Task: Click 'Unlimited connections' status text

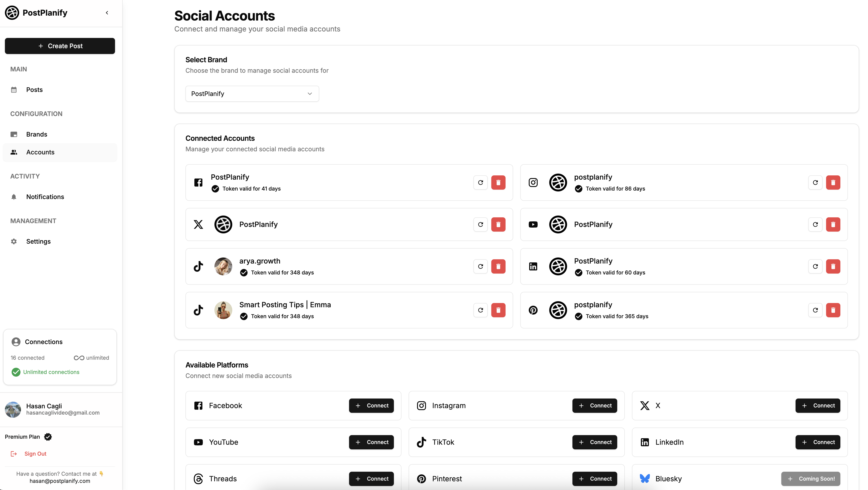Action: tap(51, 372)
